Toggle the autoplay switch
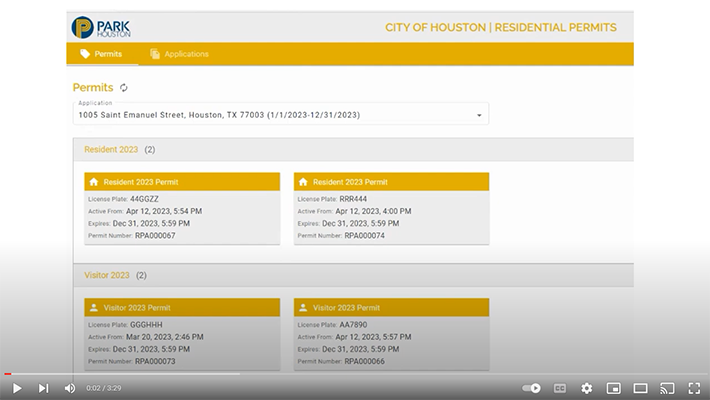The width and height of the screenshot is (710, 400). pyautogui.click(x=532, y=388)
